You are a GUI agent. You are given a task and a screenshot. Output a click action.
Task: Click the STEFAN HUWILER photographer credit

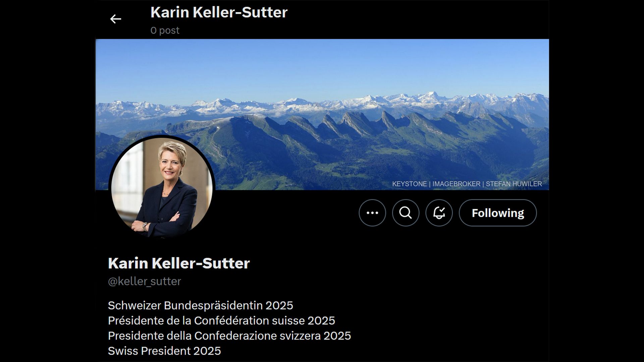[x=514, y=184]
